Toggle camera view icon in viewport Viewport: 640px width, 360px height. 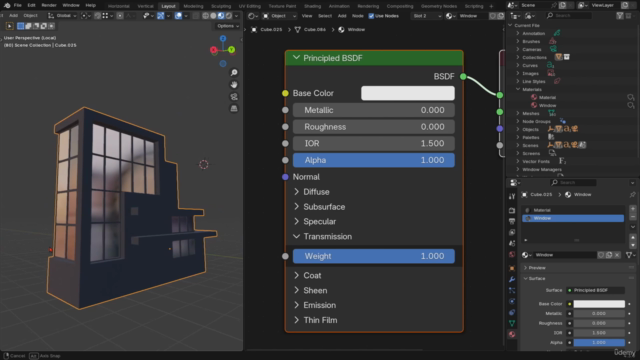[234, 97]
